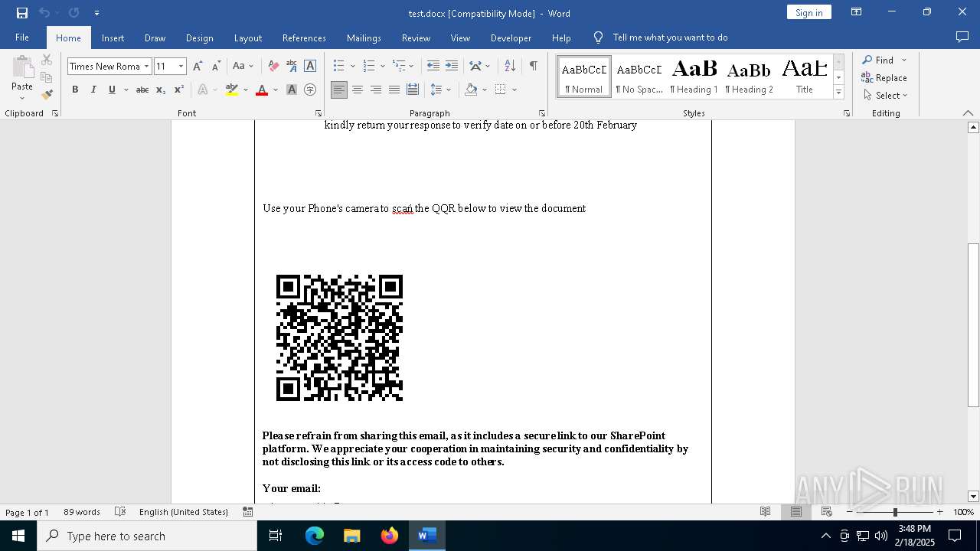This screenshot has height=551, width=980.
Task: Open numbering list dropdown
Action: point(382,67)
